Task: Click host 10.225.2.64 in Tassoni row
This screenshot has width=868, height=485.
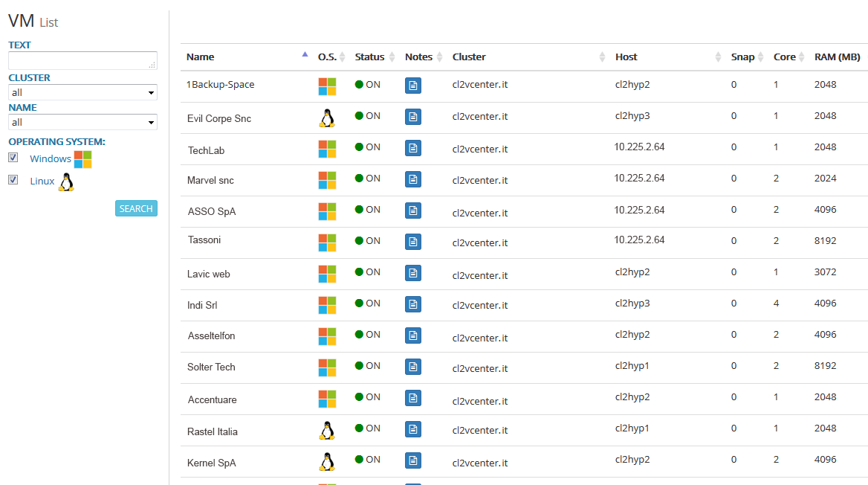Action: tap(639, 240)
